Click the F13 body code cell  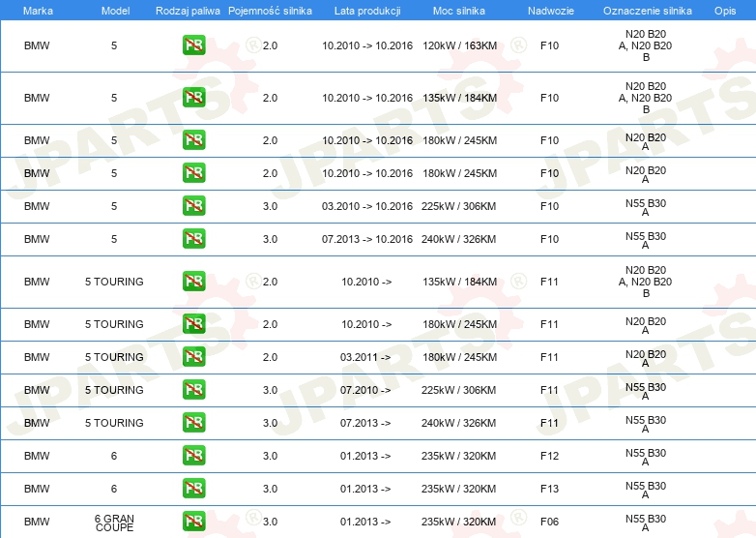tap(550, 489)
